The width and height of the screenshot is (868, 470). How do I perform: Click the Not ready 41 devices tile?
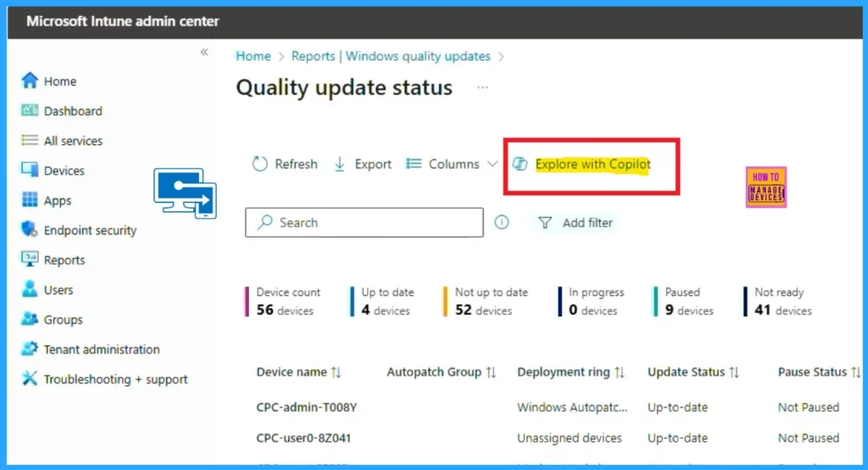(x=778, y=301)
